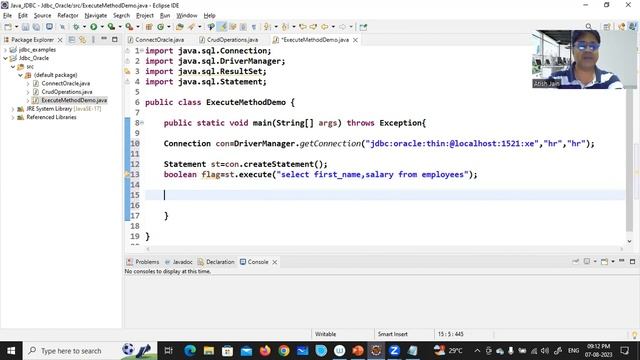640x360 pixels.
Task: Expand the jdbc_examples project
Action: 5,50
